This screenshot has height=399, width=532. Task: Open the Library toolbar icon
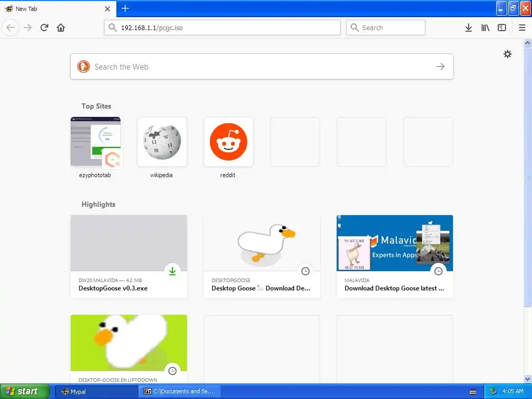pyautogui.click(x=485, y=28)
